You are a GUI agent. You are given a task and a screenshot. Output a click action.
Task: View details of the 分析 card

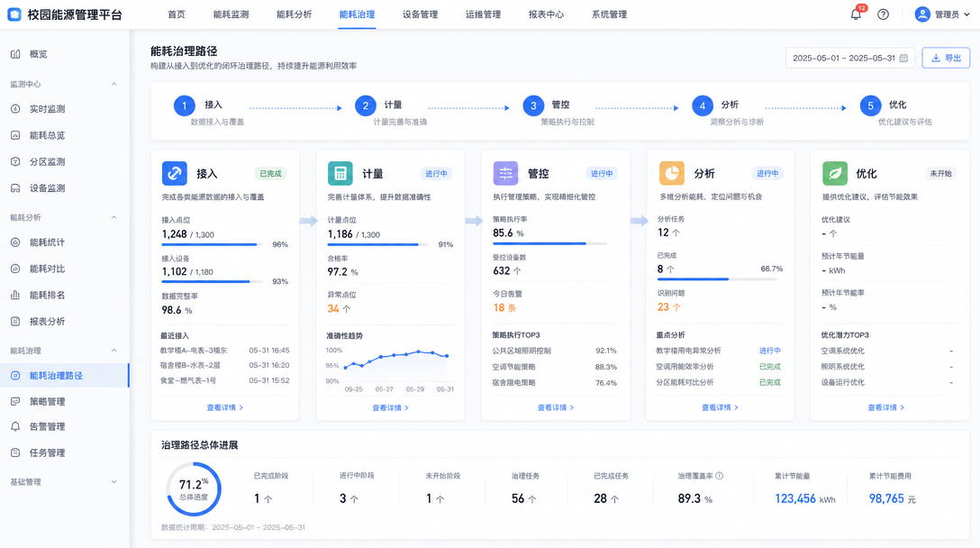click(720, 408)
